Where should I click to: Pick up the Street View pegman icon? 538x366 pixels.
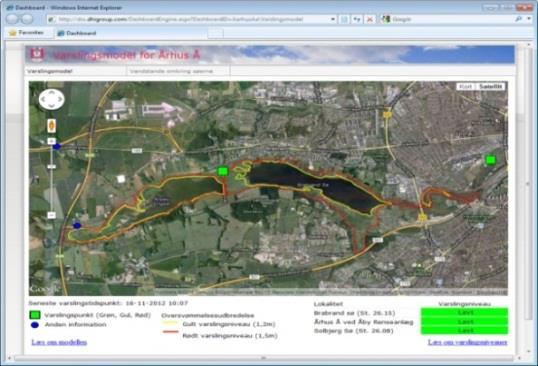pos(51,126)
